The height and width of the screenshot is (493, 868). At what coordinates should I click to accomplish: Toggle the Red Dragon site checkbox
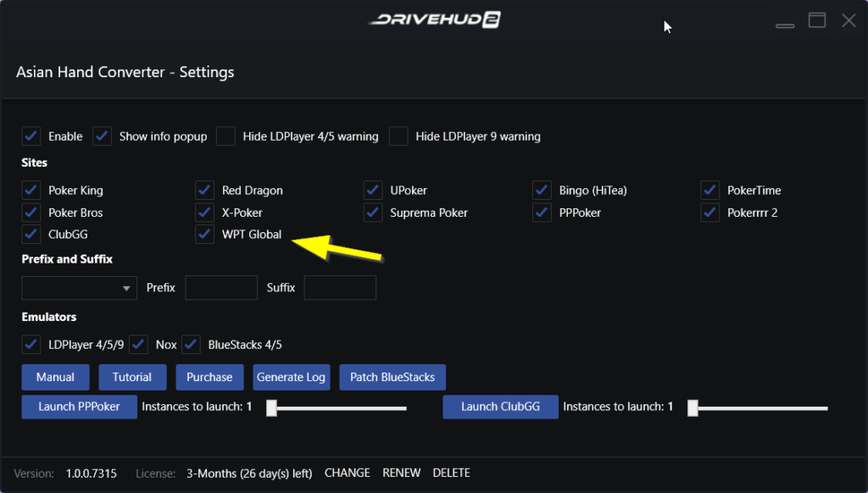click(x=205, y=191)
